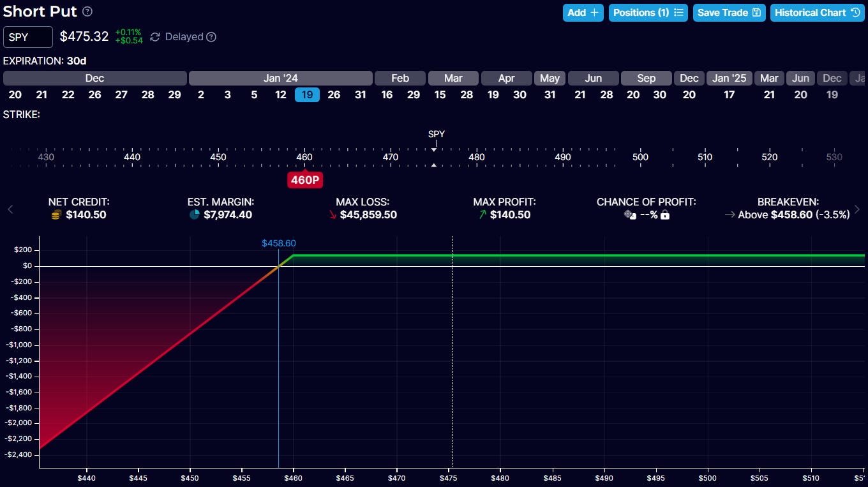Click the pie chart icon beside Est. Margin
This screenshot has height=487, width=868.
pos(195,215)
